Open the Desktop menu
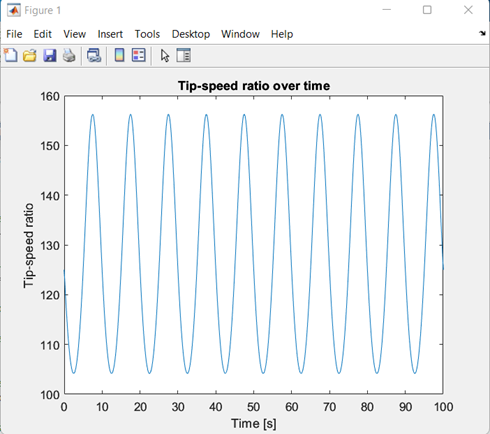The width and height of the screenshot is (490, 434). tap(191, 34)
